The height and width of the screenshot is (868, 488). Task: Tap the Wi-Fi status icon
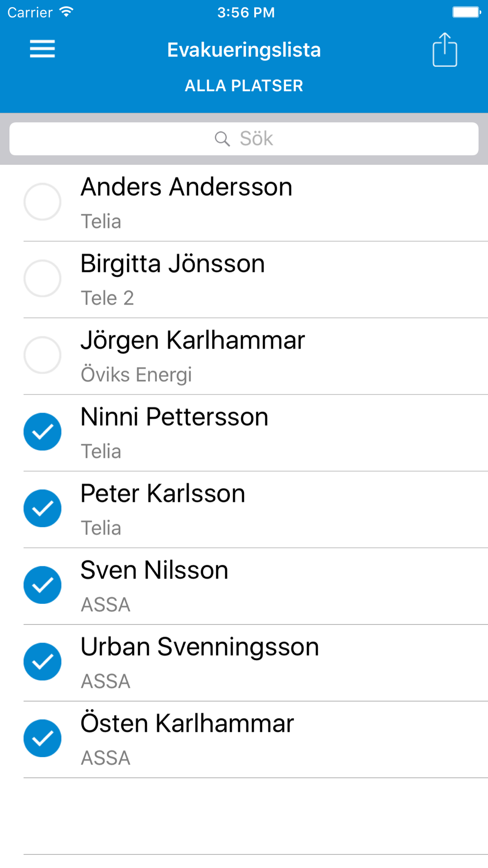(66, 12)
